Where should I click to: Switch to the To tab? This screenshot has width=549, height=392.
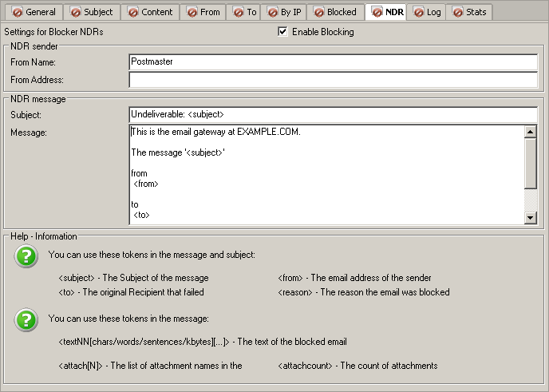(x=246, y=12)
